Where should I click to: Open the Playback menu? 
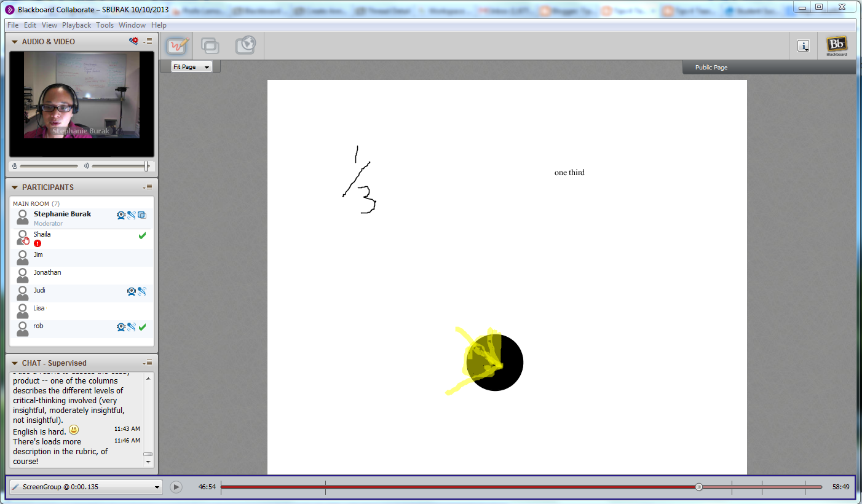[76, 25]
